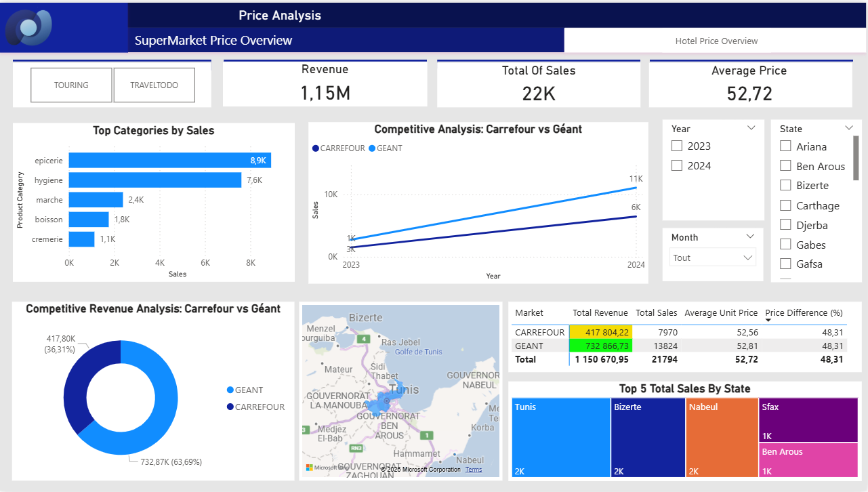Check the Carthage state checkbox
Screen dimensions: 868x492
point(785,205)
